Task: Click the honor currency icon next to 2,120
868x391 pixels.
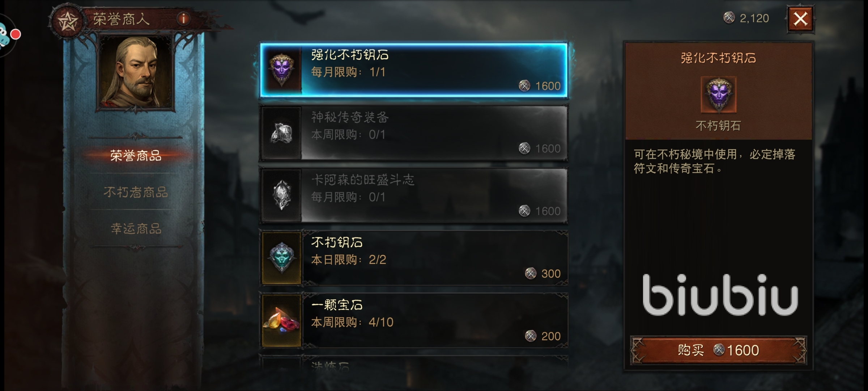Action: [x=729, y=17]
